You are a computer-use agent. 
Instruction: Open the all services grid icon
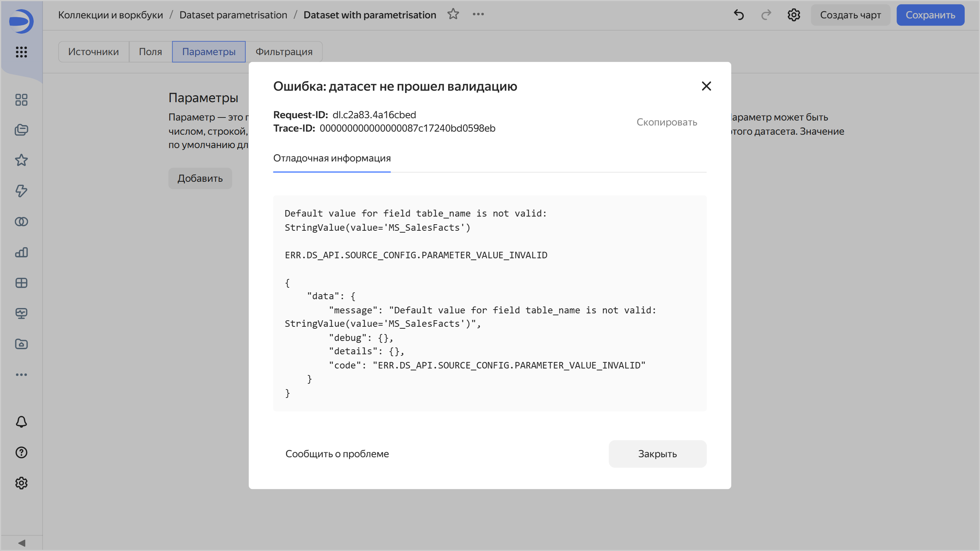21,52
